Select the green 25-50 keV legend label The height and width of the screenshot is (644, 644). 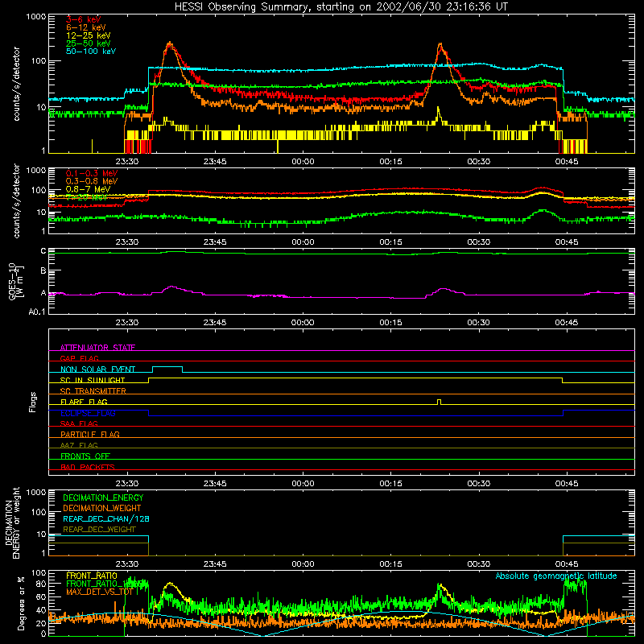89,43
